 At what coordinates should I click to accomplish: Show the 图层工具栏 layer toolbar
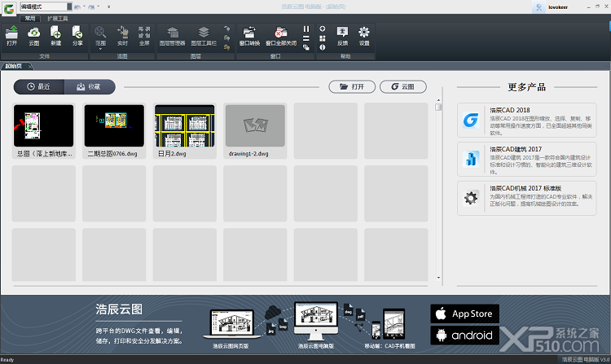(204, 36)
